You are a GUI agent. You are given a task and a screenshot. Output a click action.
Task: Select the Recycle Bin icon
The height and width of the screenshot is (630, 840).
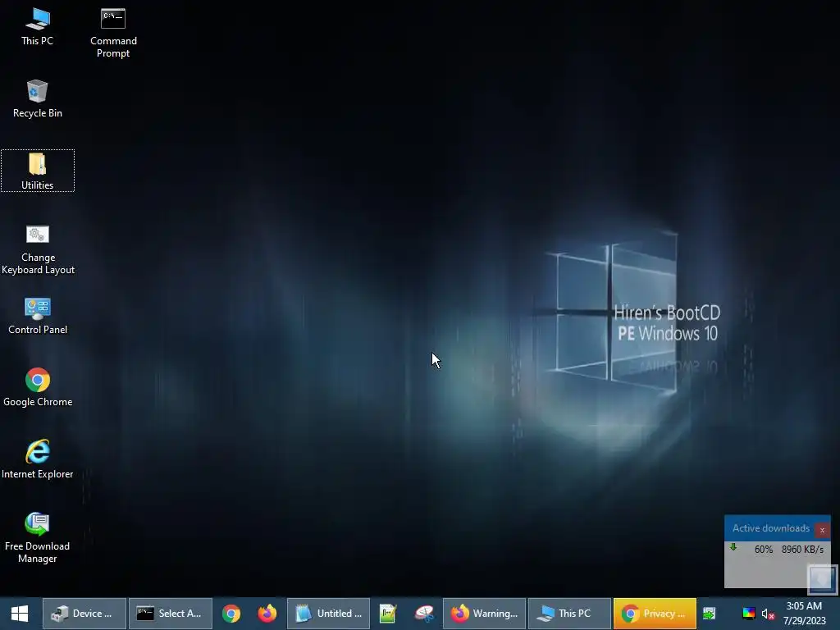click(x=38, y=98)
